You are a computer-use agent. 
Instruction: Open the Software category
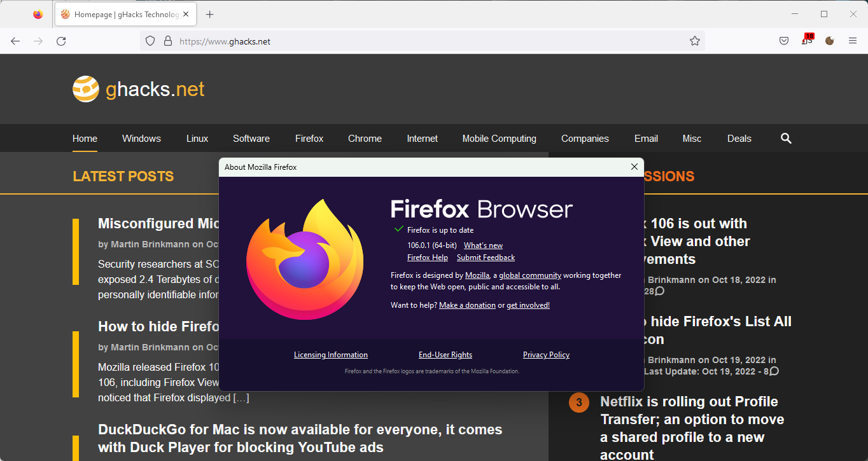[x=251, y=138]
